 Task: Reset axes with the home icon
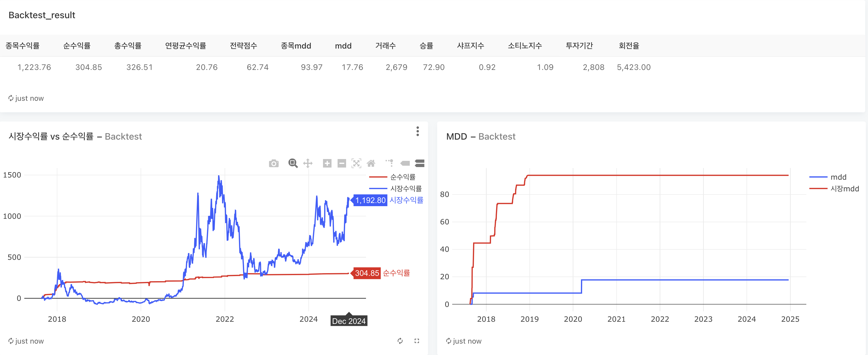pos(371,163)
